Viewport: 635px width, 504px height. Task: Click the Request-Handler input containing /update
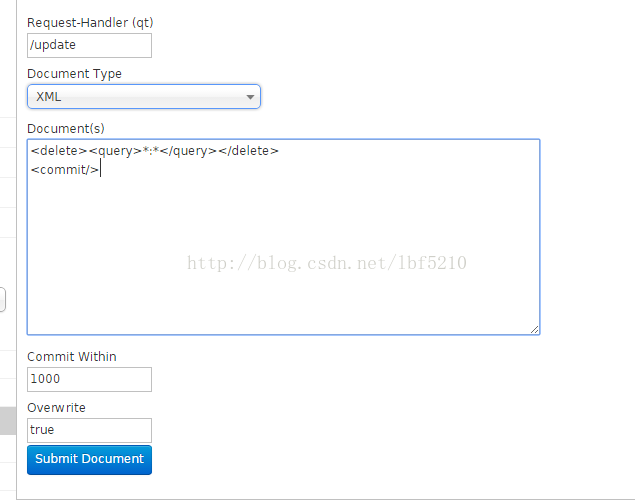pyautogui.click(x=89, y=45)
